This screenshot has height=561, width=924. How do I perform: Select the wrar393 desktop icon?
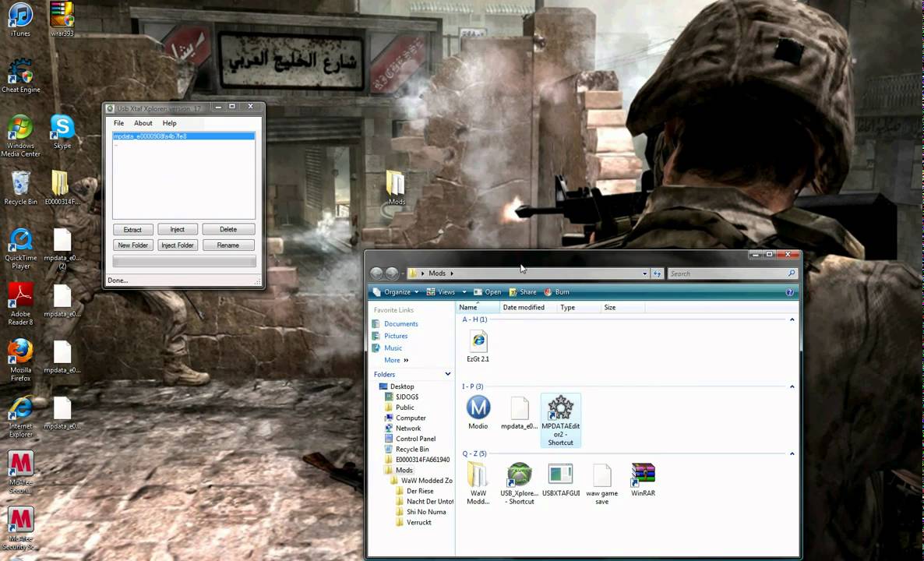pos(62,19)
